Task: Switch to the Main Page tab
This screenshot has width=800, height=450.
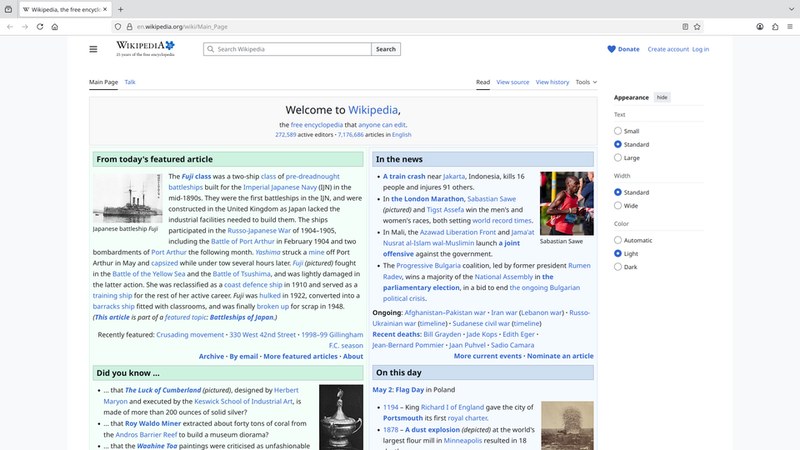Action: pyautogui.click(x=104, y=82)
